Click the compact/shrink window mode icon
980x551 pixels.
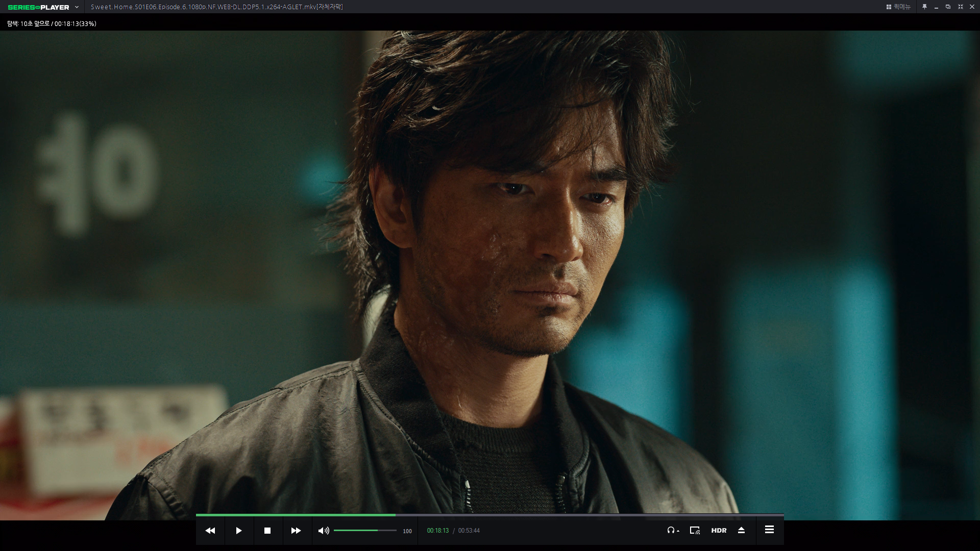click(960, 7)
